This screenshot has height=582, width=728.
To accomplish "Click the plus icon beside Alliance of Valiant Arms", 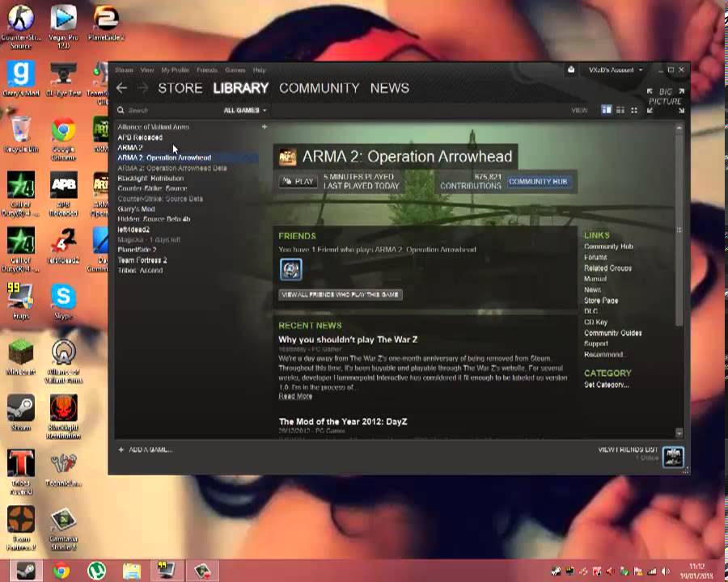I will 265,126.
